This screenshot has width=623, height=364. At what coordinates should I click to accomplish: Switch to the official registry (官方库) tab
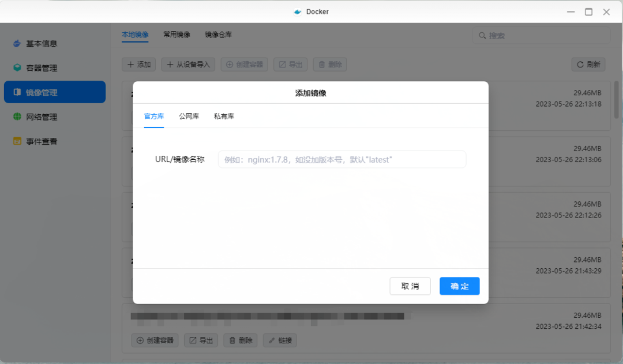154,117
